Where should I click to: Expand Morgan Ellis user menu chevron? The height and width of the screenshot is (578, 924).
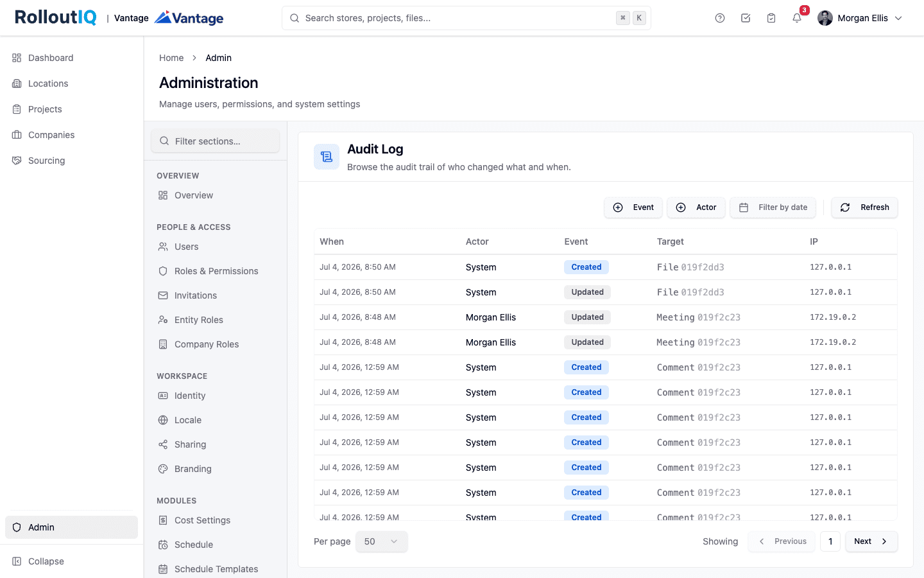pos(898,18)
